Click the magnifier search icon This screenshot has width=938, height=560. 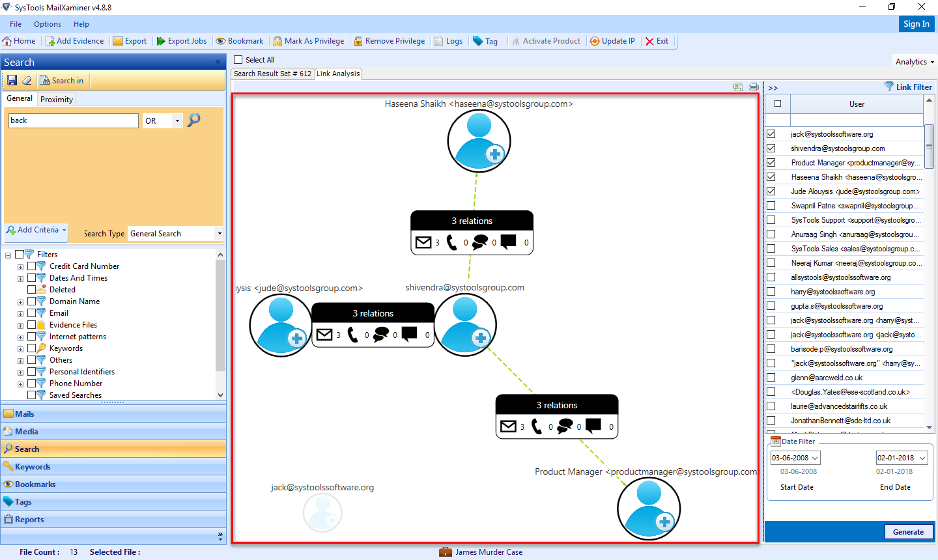click(x=194, y=120)
